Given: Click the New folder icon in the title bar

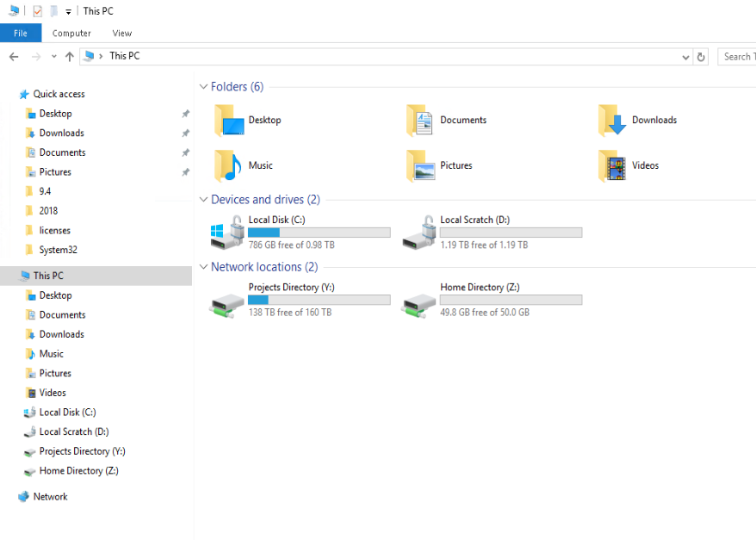Looking at the screenshot, I should pos(54,11).
